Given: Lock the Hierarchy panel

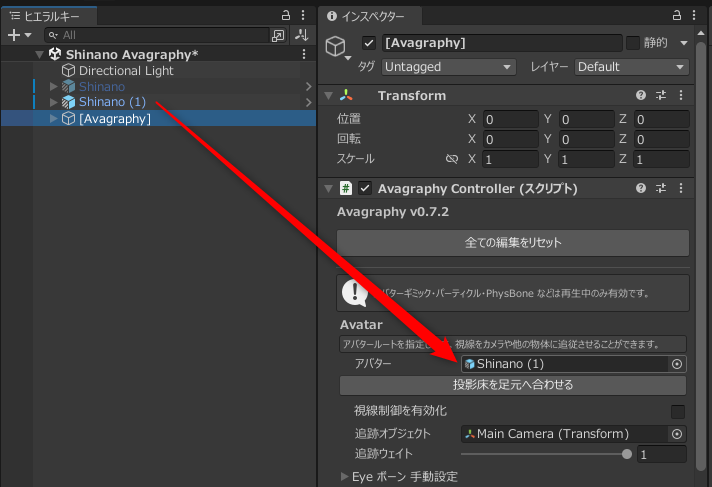Looking at the screenshot, I should tap(286, 15).
